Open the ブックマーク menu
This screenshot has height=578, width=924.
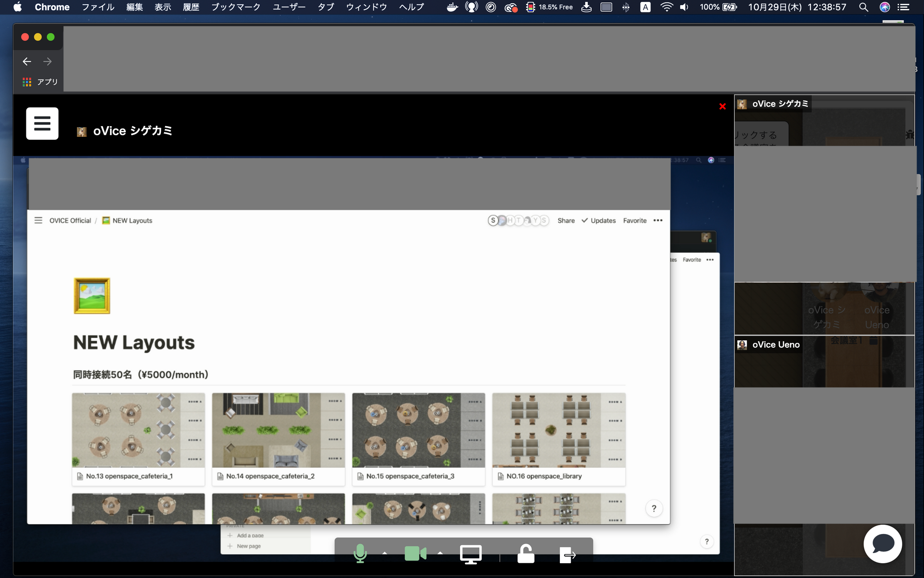[236, 7]
